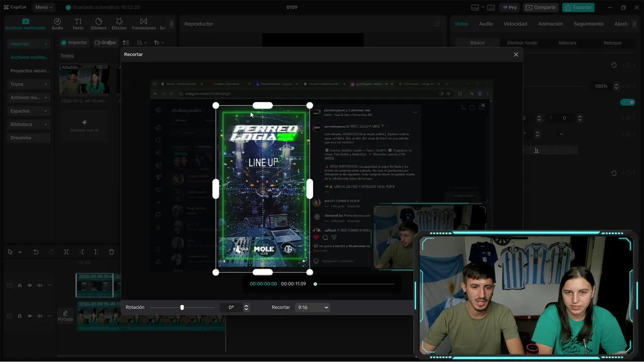This screenshot has width=644, height=362.
Task: Click the bottom track's more options dots
Action: coord(49,316)
